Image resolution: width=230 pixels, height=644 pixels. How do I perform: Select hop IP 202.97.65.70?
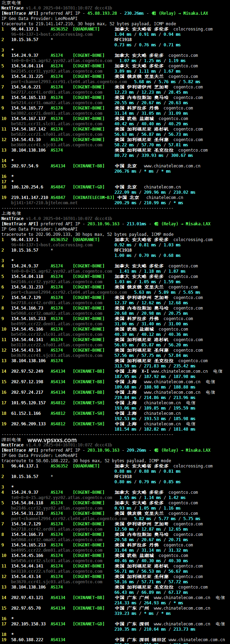pos(26,608)
